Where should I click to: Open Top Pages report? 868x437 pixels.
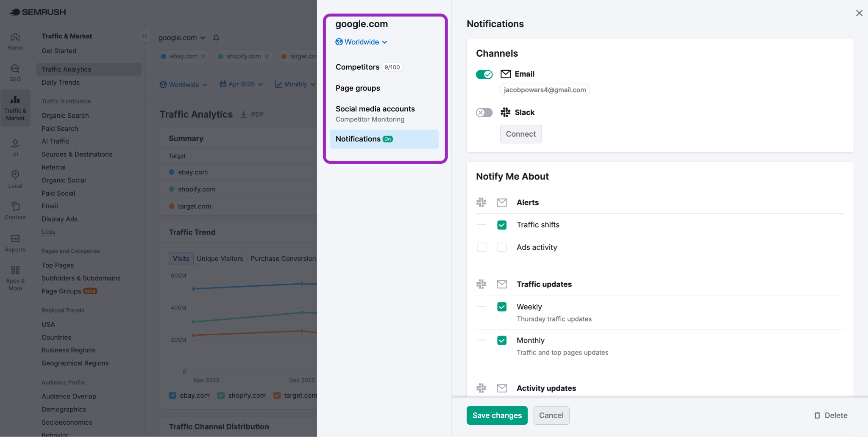[x=58, y=265]
